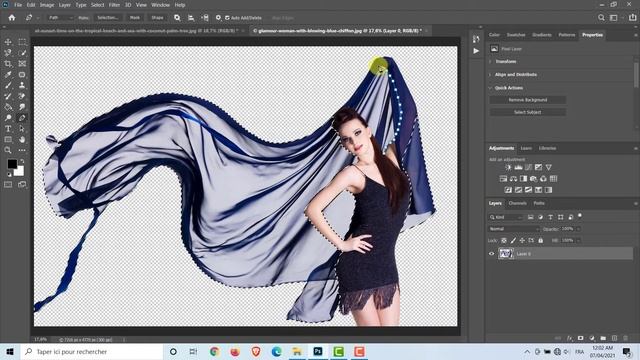This screenshot has height=360, width=640.
Task: Switch to the tropical beach document tab
Action: click(139, 31)
